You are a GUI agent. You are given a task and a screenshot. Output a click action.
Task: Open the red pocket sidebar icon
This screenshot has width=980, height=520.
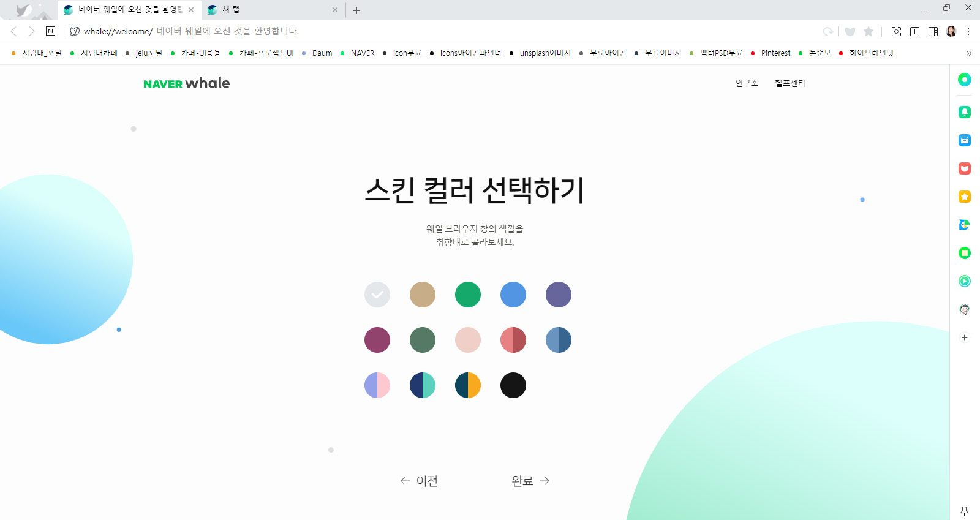(x=965, y=168)
